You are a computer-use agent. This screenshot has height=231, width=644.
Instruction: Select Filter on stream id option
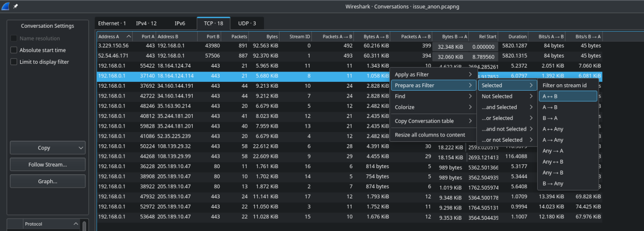pyautogui.click(x=568, y=85)
